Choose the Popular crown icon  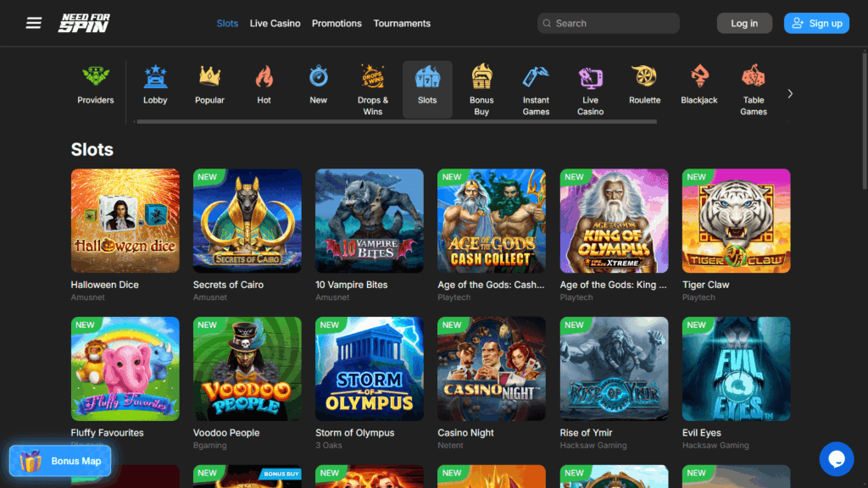tap(210, 76)
